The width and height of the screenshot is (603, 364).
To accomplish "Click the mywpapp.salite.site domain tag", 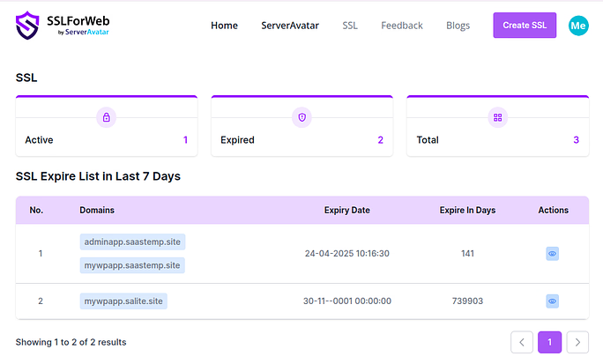I will coord(123,301).
